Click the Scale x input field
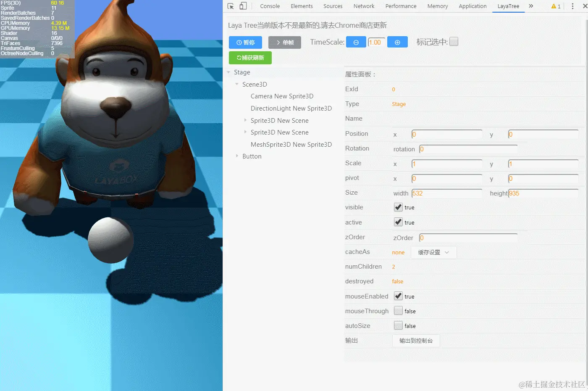 pyautogui.click(x=447, y=164)
